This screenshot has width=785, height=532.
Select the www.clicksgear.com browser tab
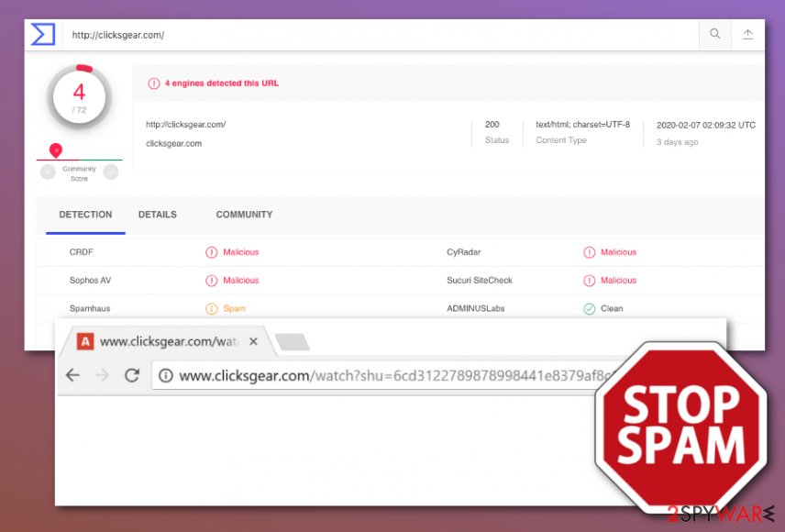168,341
